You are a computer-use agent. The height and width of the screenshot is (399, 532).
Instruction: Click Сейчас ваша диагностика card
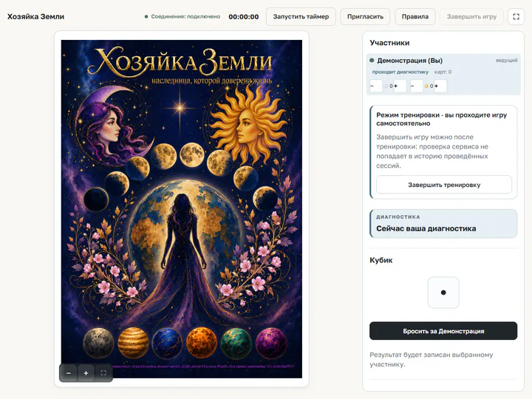tap(443, 224)
